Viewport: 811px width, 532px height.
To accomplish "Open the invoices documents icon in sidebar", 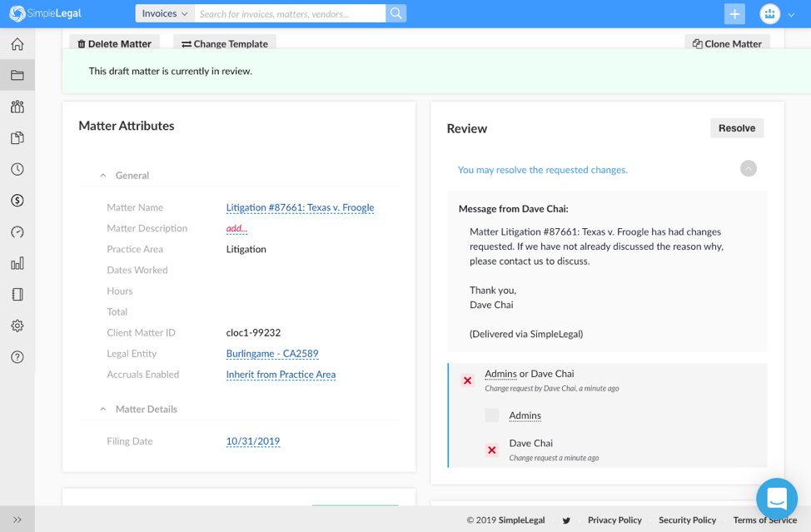I will (17, 138).
